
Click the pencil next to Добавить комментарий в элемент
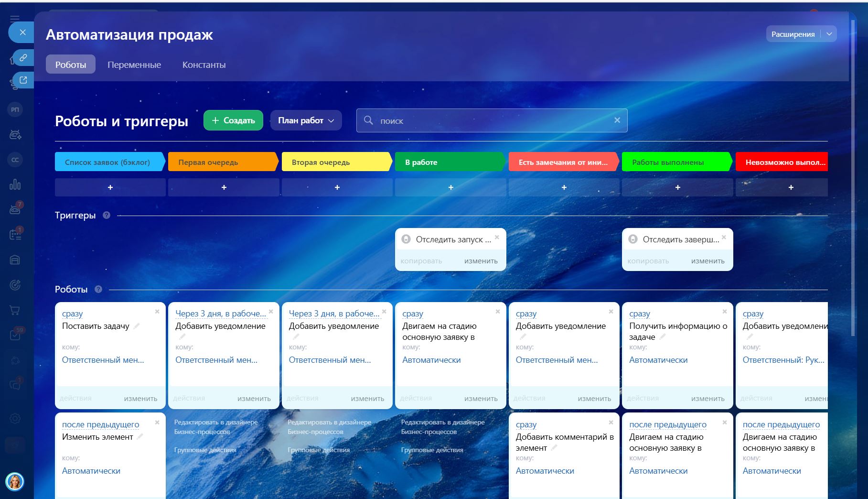pos(554,448)
